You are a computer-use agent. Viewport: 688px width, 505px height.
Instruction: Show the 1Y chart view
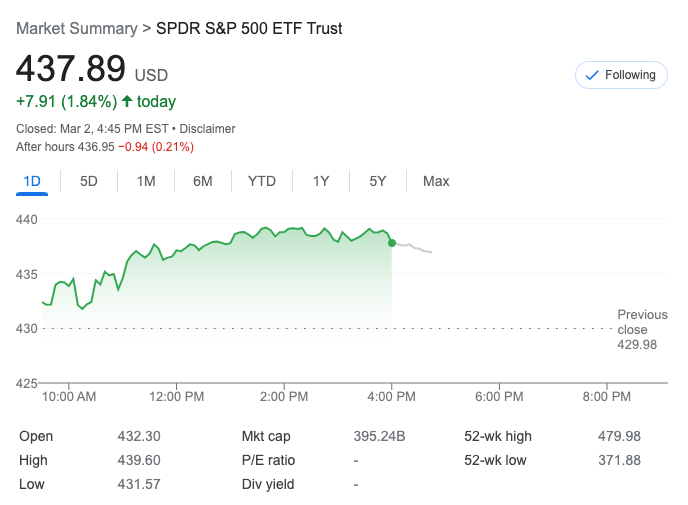click(321, 181)
